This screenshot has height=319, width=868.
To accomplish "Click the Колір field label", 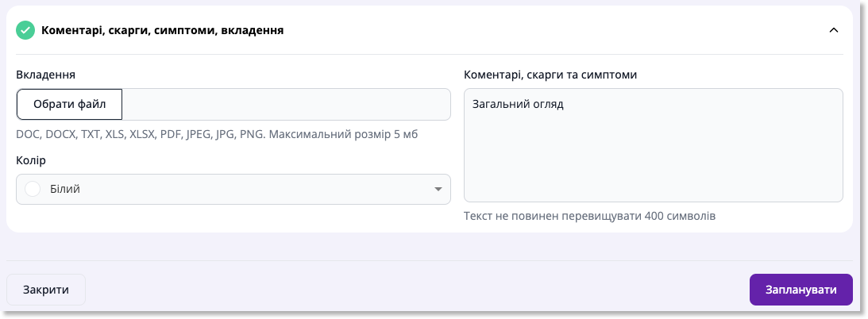I will tap(31, 160).
